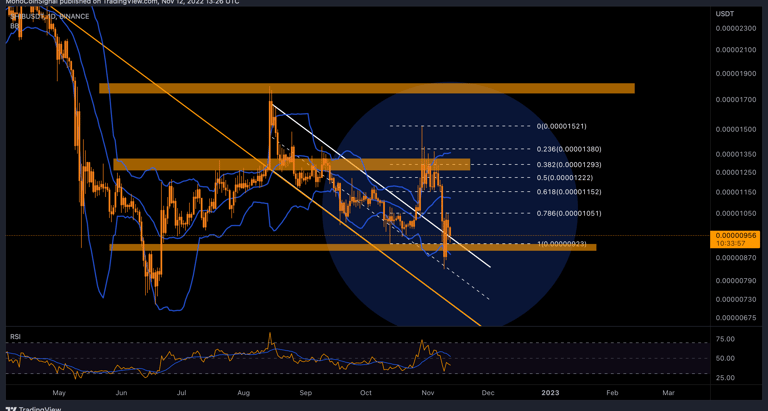768x411 pixels.
Task: Select the Fibonacci 0.236(0.00001380) level label
Action: coord(569,149)
